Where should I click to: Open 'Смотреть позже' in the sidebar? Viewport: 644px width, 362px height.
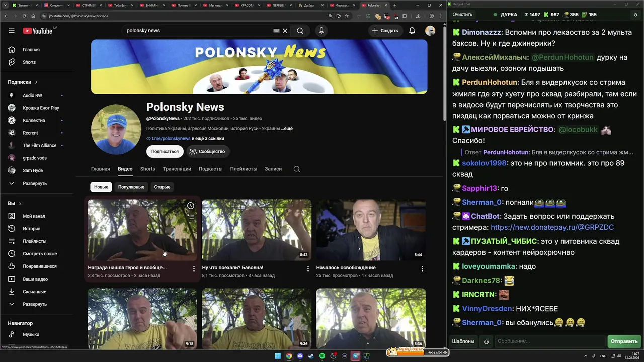(x=40, y=254)
